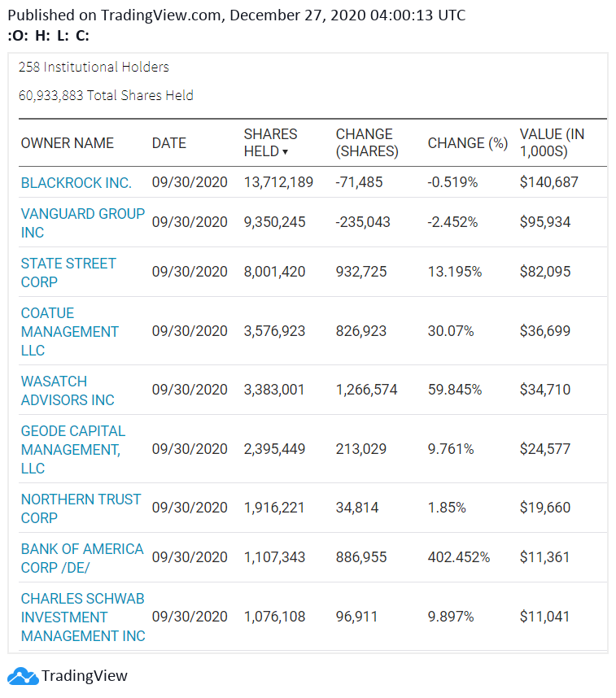The image size is (616, 698).
Task: Click the SHARES HELD column header
Action: (x=270, y=143)
